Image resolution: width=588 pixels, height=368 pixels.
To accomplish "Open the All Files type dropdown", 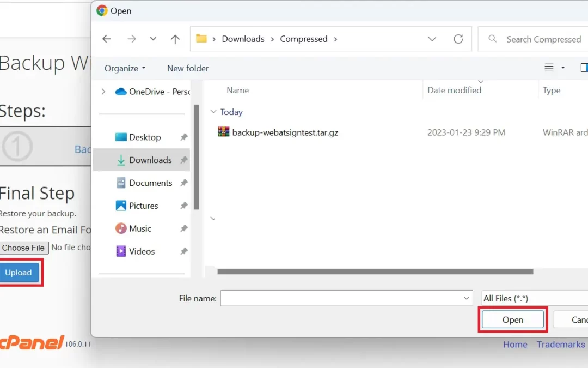I will pos(534,298).
